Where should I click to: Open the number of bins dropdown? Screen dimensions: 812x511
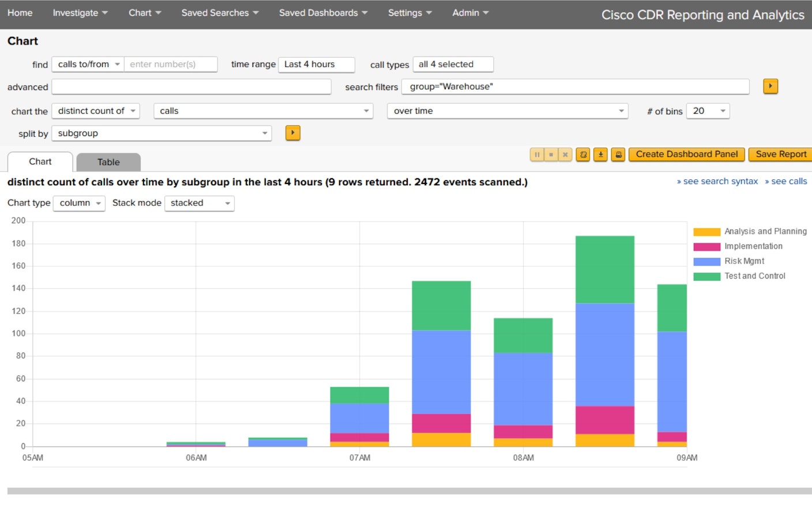(x=708, y=111)
